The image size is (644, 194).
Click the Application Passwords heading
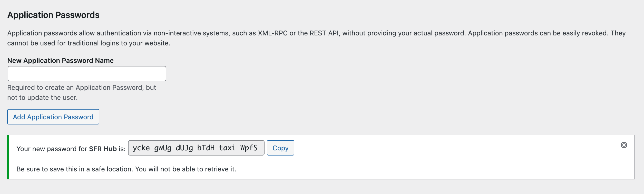54,15
